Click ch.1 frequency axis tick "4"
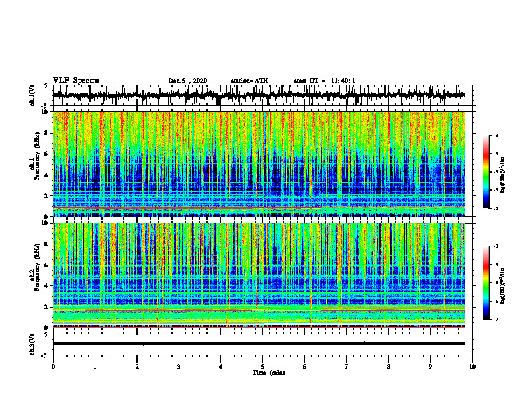Screen dimensions: 532x411 47,175
